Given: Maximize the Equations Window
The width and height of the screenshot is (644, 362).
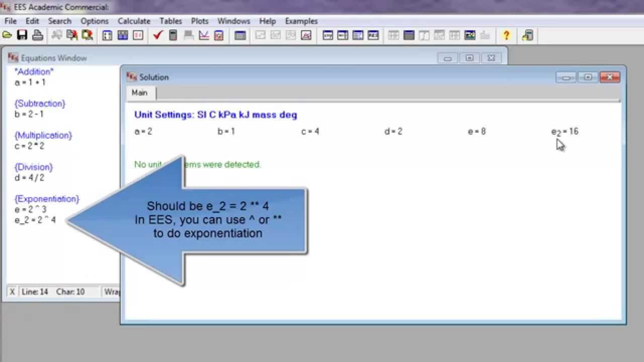Looking at the screenshot, I should click(x=469, y=58).
